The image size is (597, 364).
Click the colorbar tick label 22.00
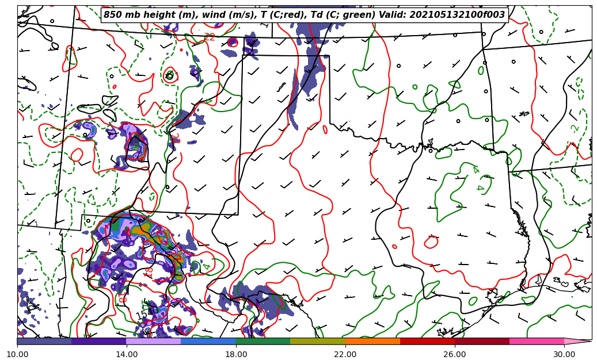[x=345, y=354]
